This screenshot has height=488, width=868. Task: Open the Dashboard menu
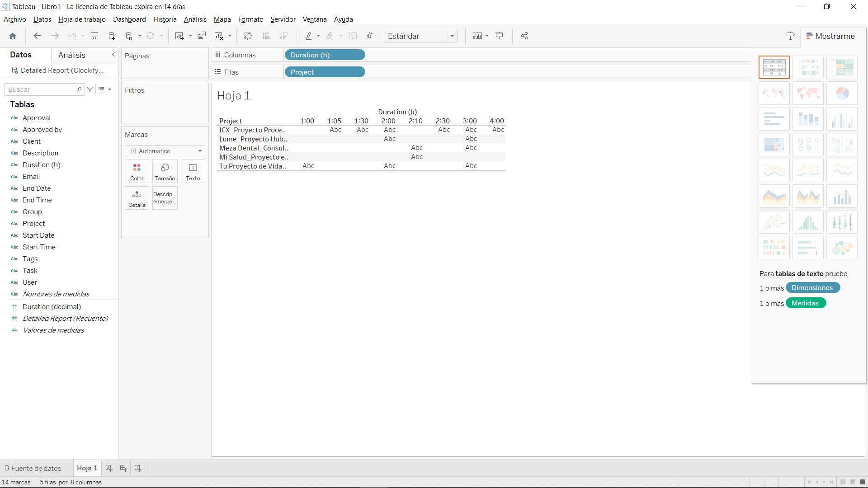(129, 19)
